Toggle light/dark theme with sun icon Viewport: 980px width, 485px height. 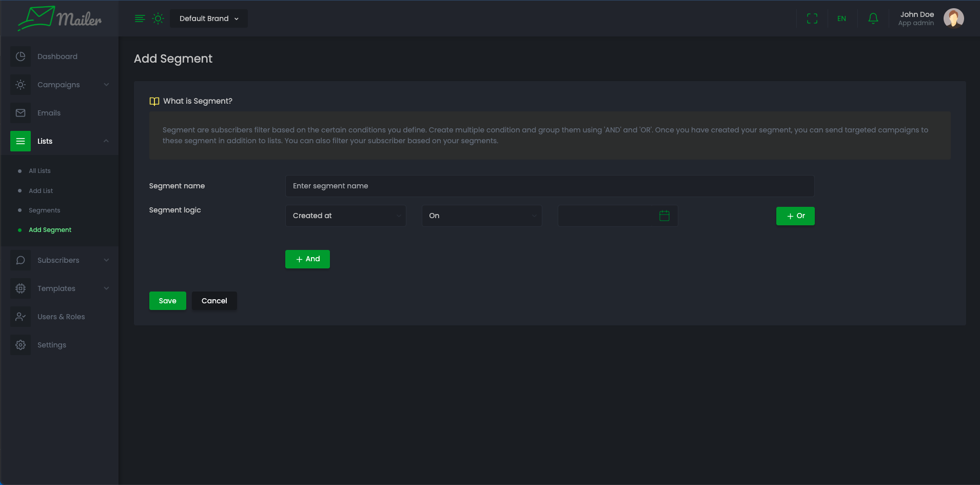click(158, 18)
